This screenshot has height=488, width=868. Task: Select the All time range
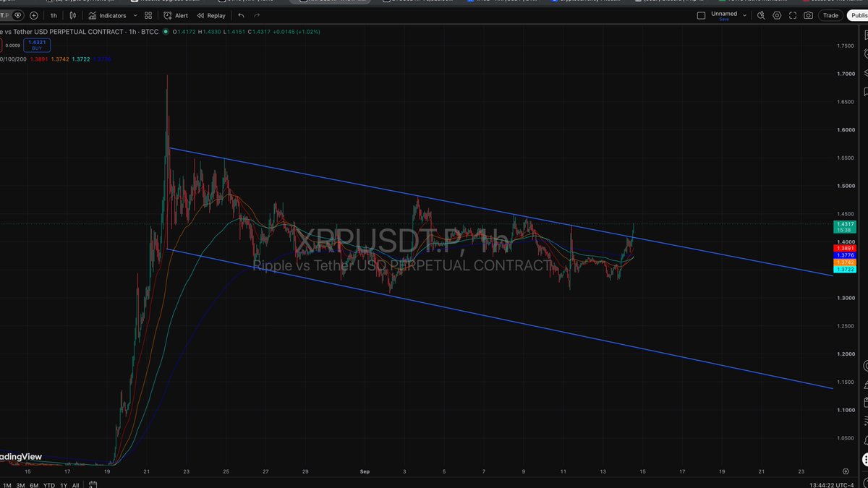click(75, 484)
